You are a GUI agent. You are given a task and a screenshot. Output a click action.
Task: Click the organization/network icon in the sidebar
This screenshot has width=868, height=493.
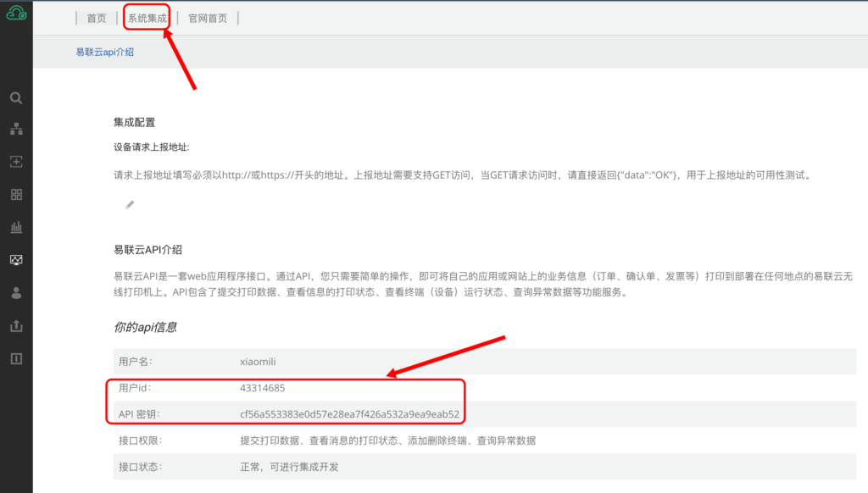click(x=15, y=129)
